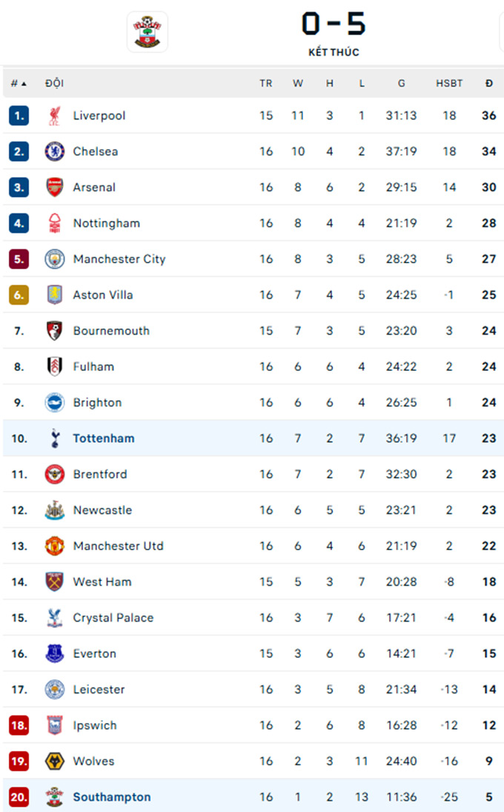The width and height of the screenshot is (504, 812).
Task: Sort standings by the Đ points column
Action: [489, 83]
